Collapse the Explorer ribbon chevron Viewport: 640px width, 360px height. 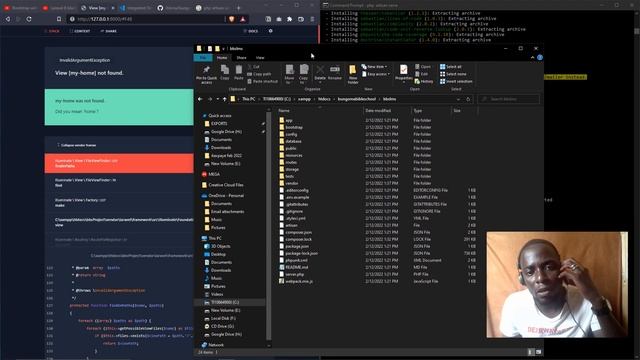point(532,58)
